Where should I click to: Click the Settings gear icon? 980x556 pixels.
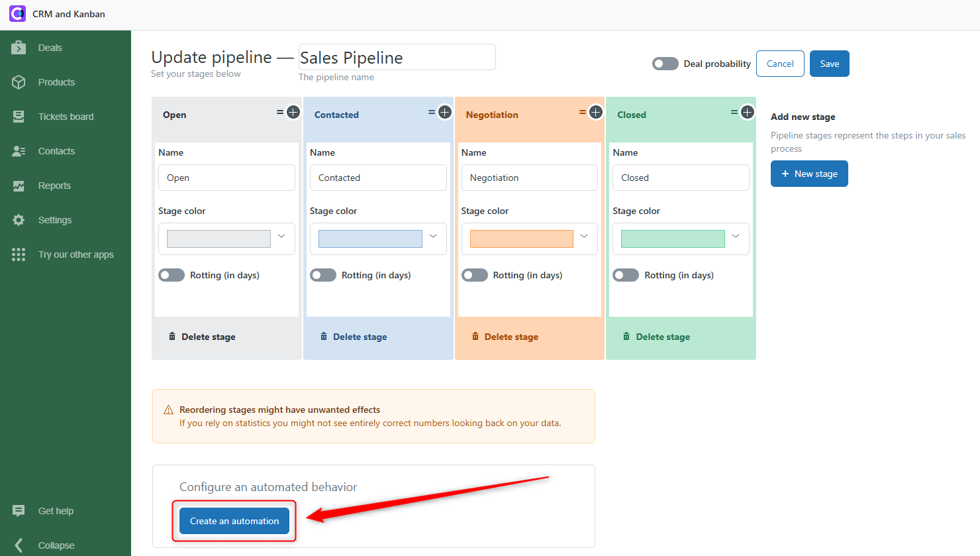click(19, 220)
